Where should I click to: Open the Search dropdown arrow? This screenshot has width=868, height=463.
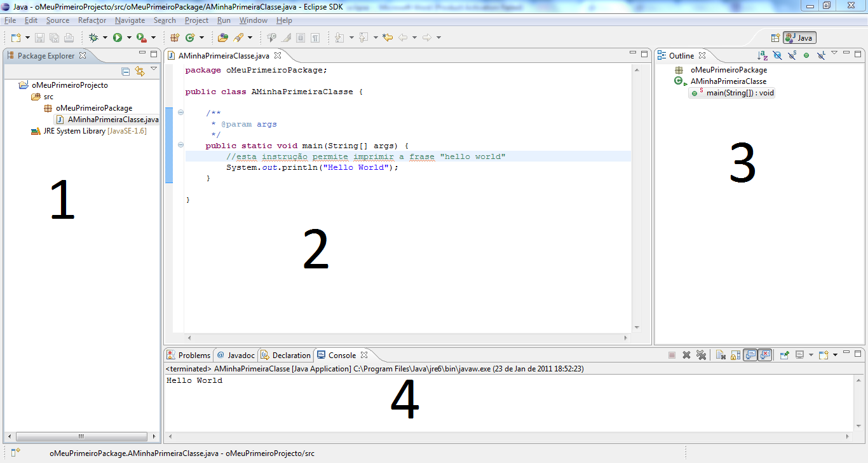pyautogui.click(x=250, y=38)
